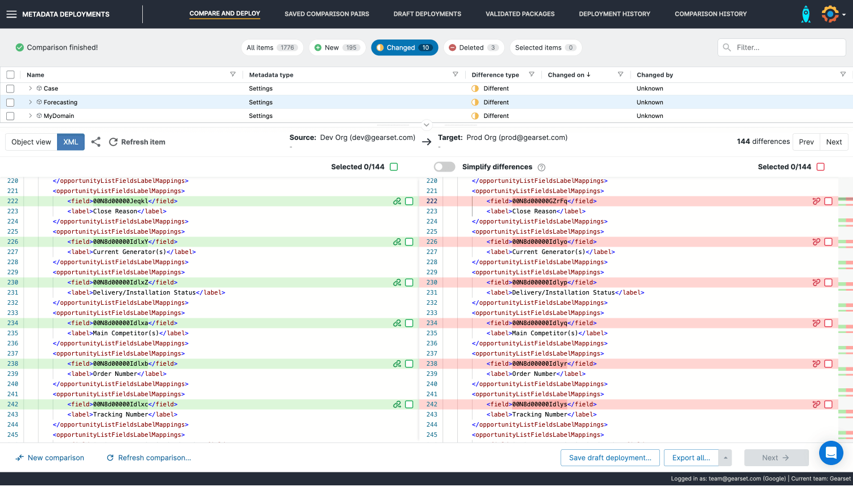Open the hamburger navigation menu
The image size is (853, 504).
(x=11, y=14)
